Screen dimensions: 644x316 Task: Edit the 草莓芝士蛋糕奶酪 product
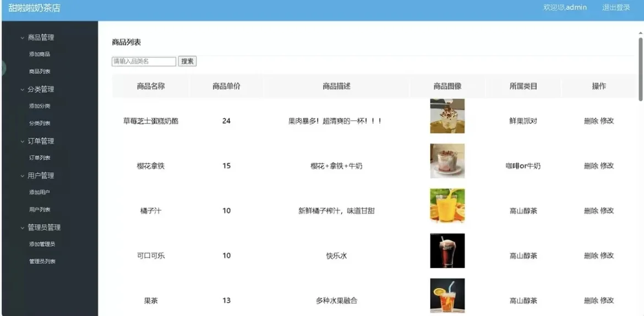(607, 121)
